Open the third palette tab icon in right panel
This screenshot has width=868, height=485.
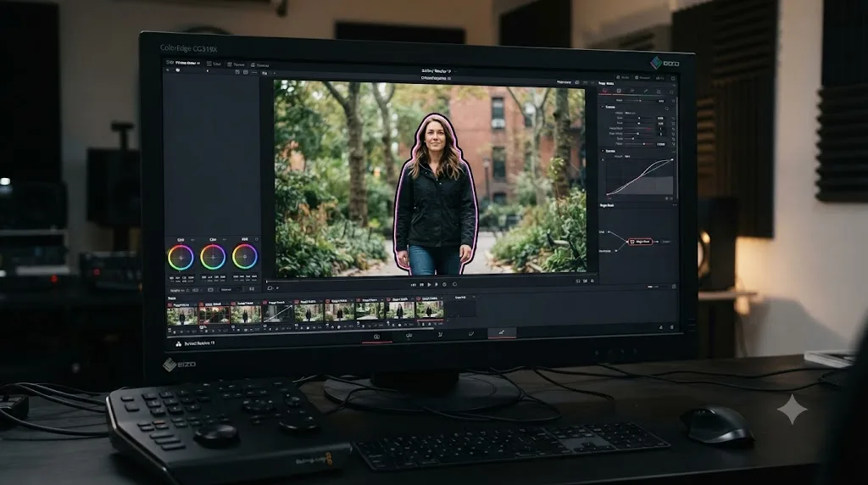point(632,91)
